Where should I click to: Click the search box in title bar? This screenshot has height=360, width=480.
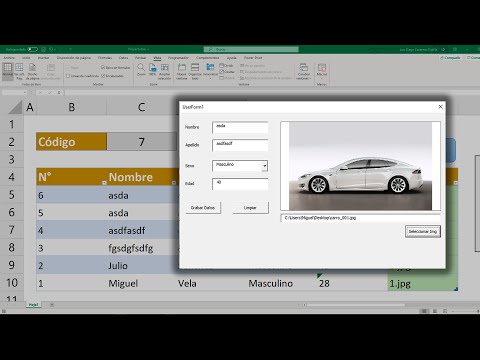pyautogui.click(x=251, y=49)
